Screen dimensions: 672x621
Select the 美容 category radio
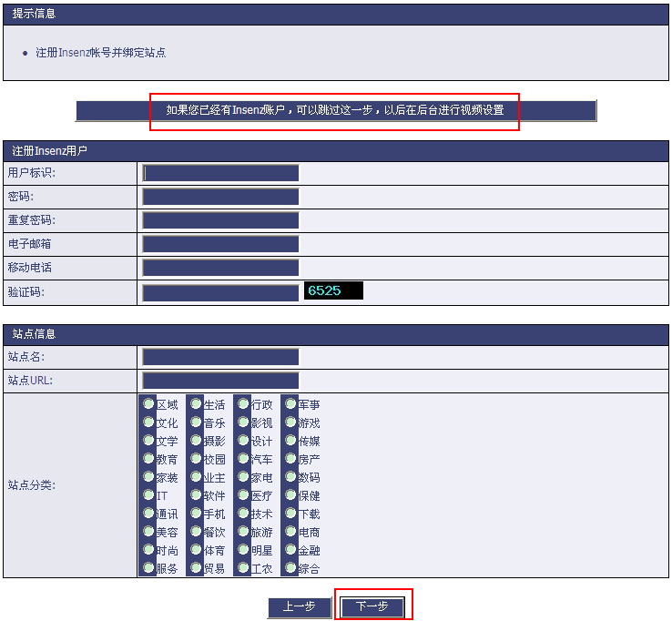(148, 532)
